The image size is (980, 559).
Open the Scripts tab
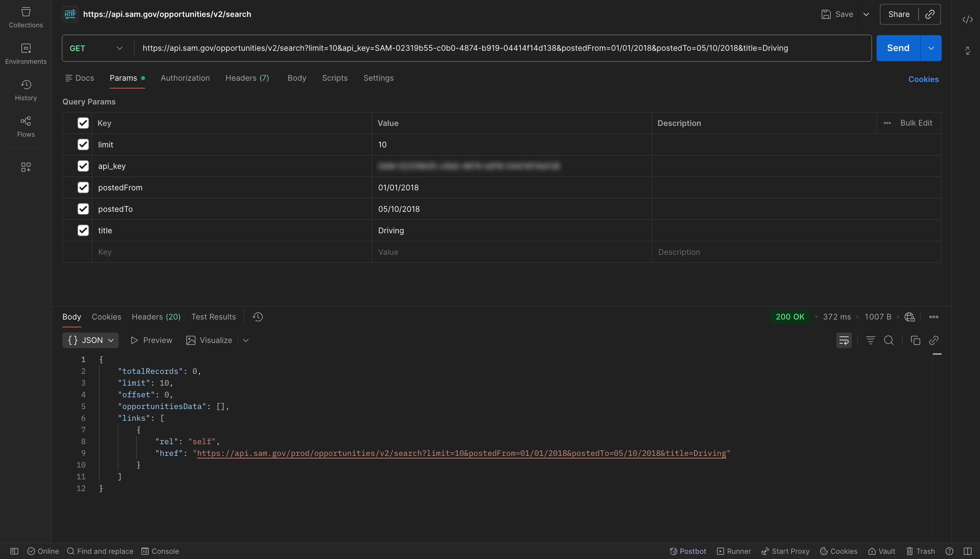tap(335, 78)
